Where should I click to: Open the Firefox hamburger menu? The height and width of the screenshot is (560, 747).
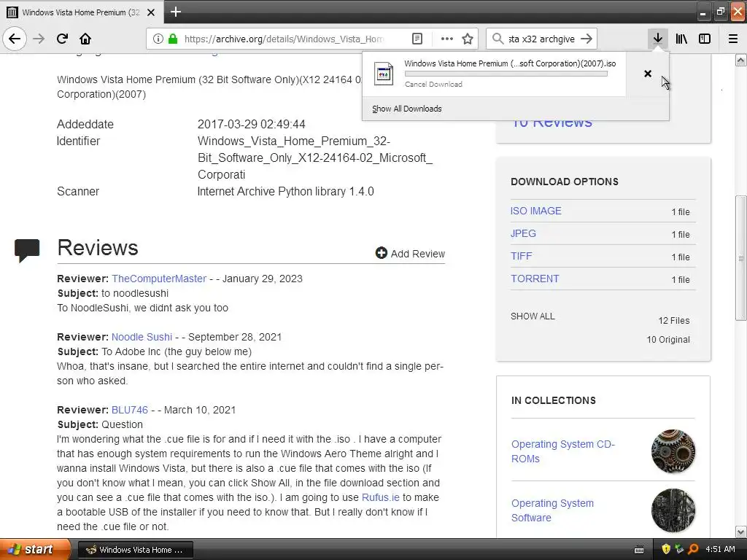(733, 39)
